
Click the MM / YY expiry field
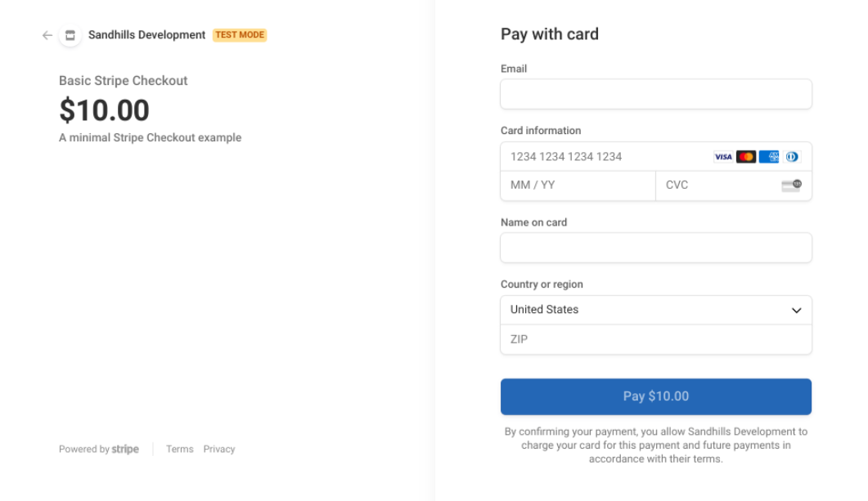point(573,186)
